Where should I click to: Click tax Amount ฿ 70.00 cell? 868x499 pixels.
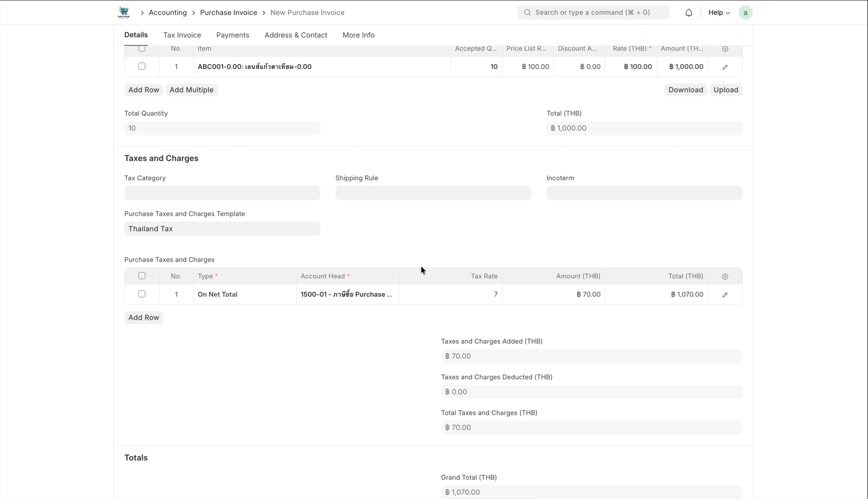[554, 294]
